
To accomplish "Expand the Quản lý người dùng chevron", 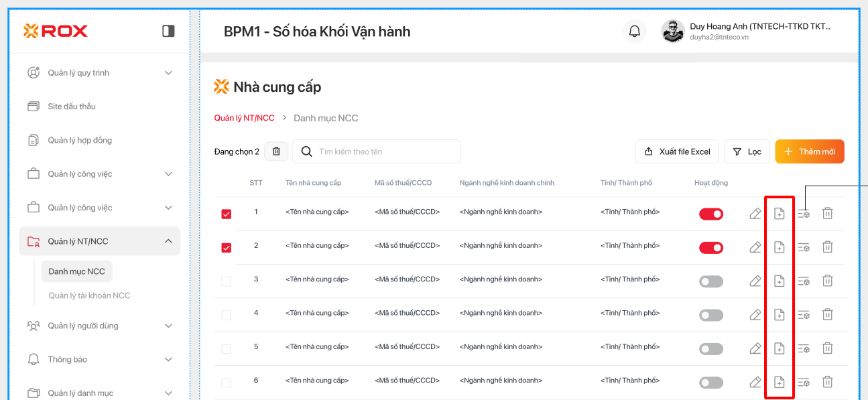I will (x=168, y=326).
